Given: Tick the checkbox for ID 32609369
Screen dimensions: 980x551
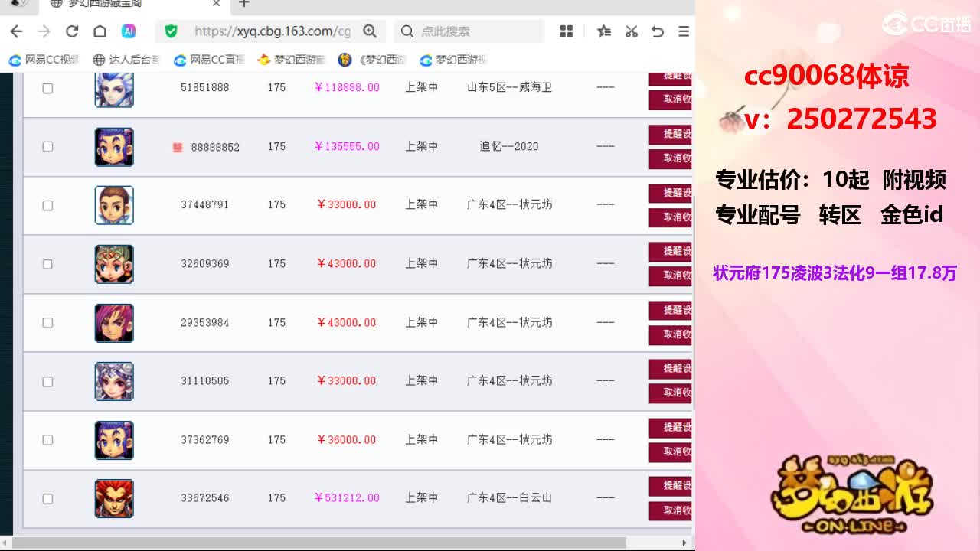Looking at the screenshot, I should point(47,264).
